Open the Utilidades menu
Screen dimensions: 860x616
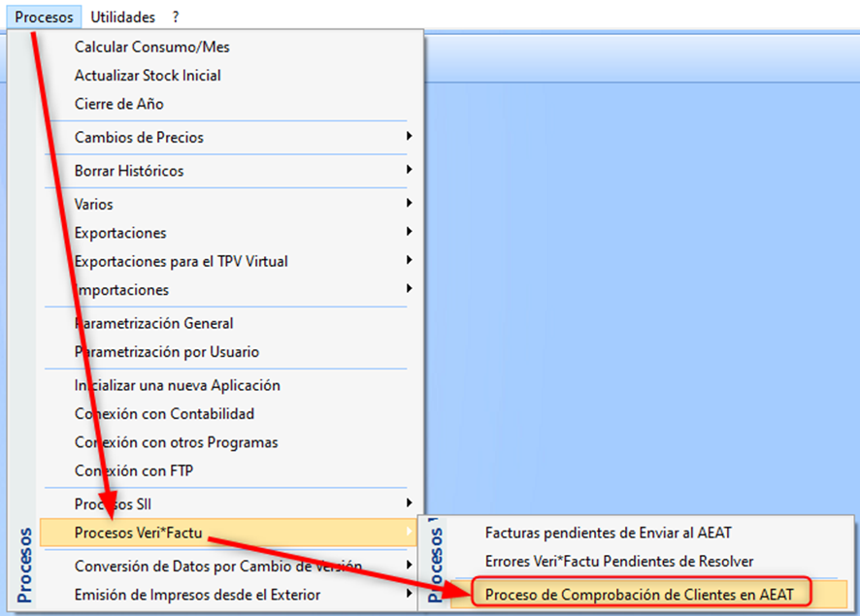pyautogui.click(x=122, y=16)
